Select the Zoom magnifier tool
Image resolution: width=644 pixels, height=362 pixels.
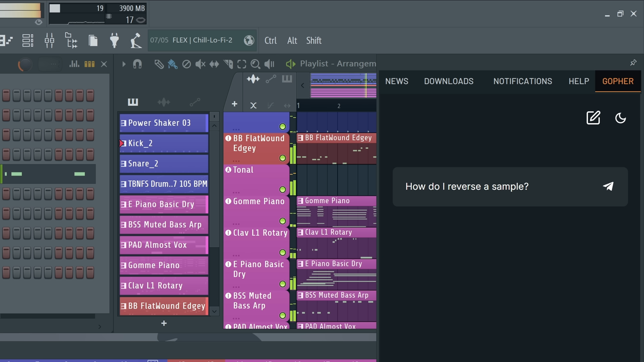coord(255,64)
